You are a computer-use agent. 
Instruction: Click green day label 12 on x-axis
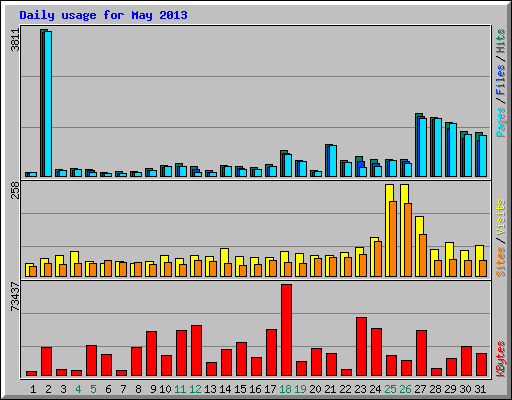pos(195,389)
